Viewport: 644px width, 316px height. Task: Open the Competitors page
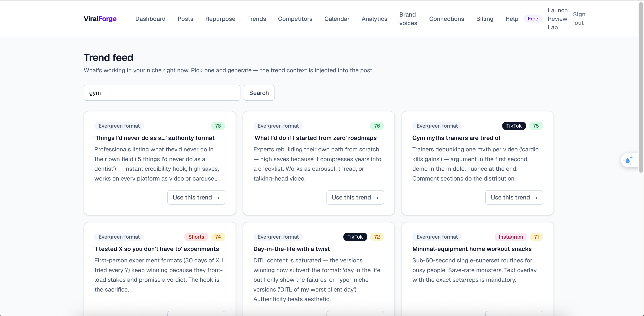[295, 19]
